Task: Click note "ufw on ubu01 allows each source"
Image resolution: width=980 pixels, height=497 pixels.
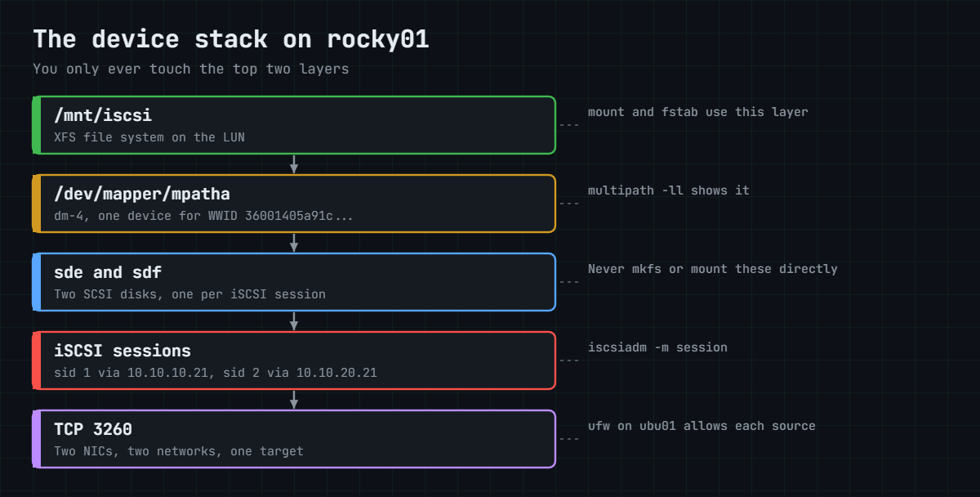Action: tap(702, 426)
